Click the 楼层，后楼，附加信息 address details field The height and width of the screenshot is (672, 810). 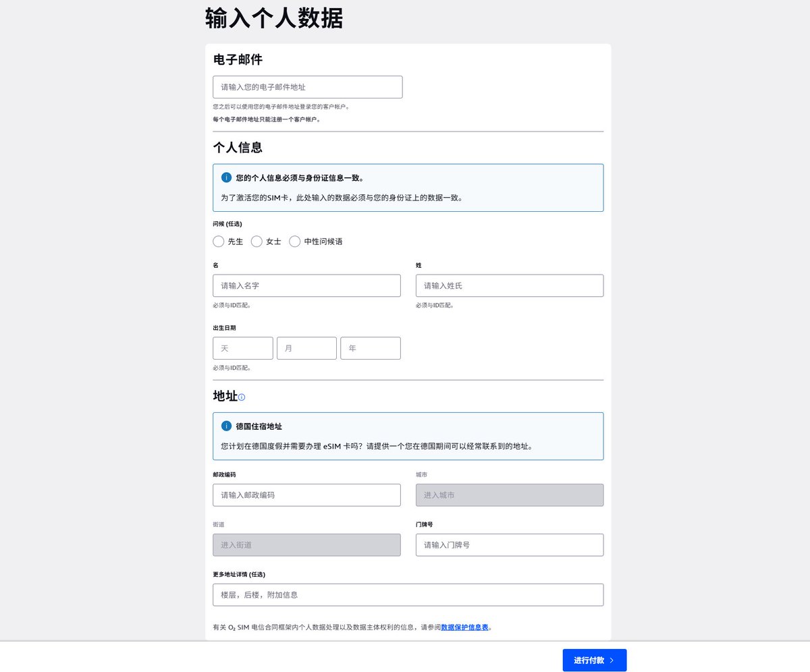click(408, 595)
